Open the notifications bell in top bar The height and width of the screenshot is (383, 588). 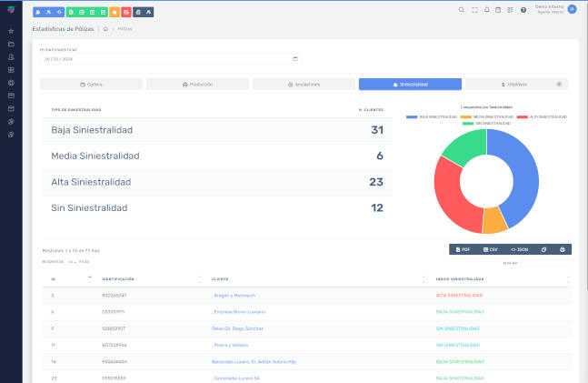pyautogui.click(x=486, y=10)
